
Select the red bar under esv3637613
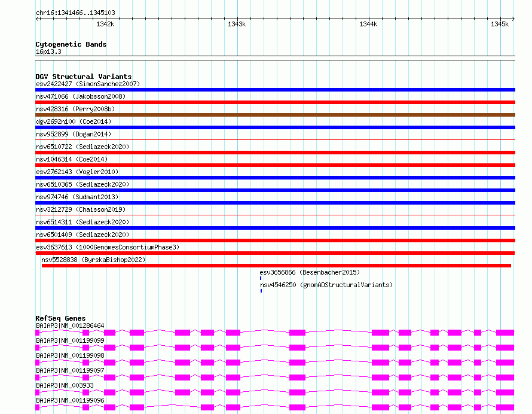[275, 253]
